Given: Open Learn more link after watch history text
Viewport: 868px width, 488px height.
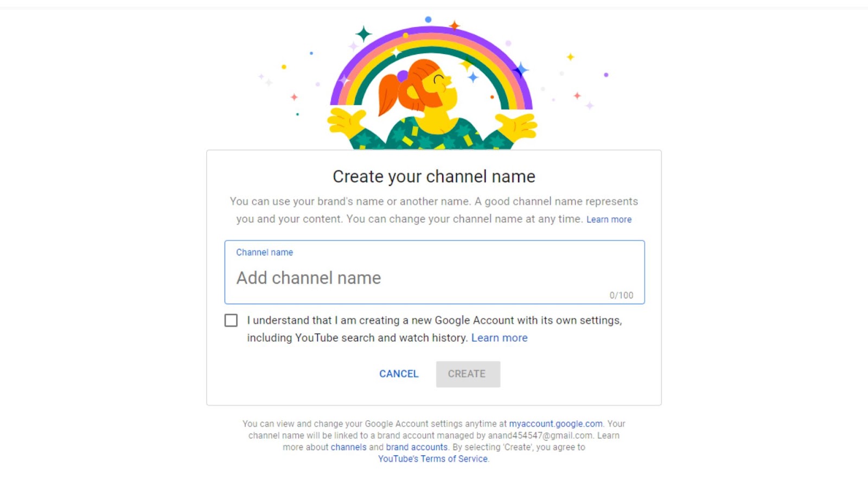Looking at the screenshot, I should 499,338.
